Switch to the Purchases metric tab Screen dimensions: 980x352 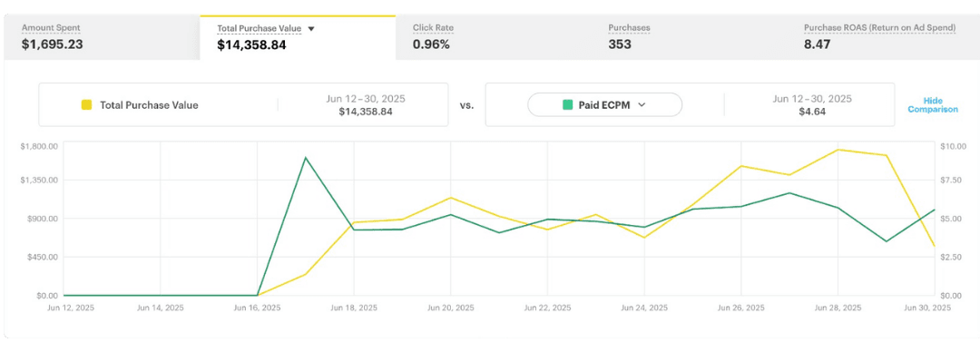tap(689, 37)
